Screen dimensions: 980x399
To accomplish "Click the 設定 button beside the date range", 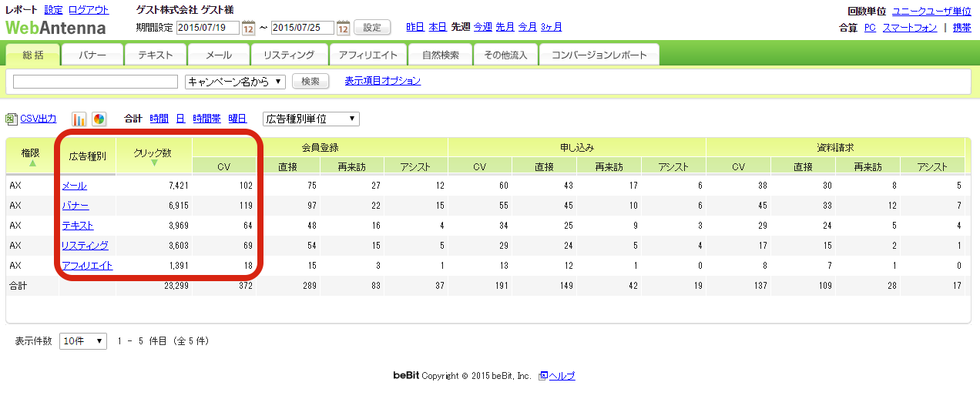I will (x=372, y=27).
